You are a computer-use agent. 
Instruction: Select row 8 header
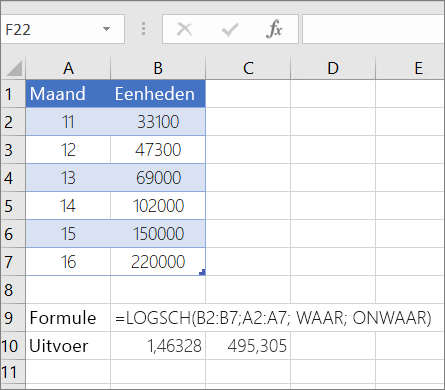pyautogui.click(x=13, y=290)
